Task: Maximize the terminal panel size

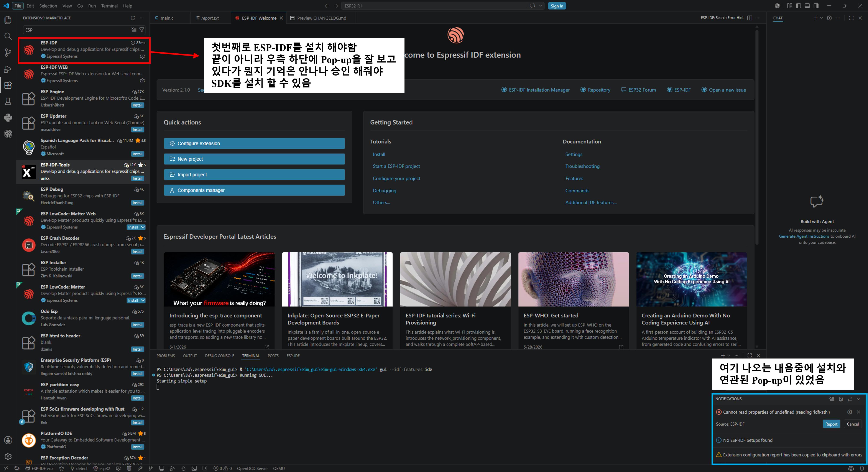Action: (749, 355)
